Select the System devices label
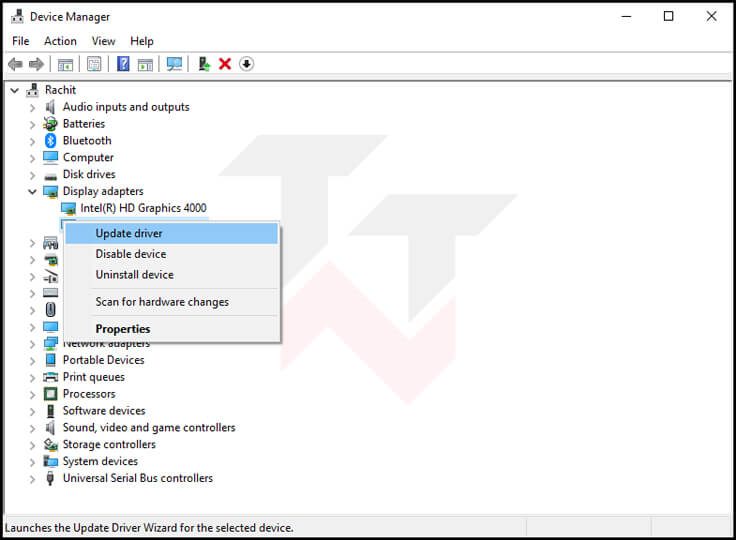The image size is (736, 540). (x=100, y=461)
